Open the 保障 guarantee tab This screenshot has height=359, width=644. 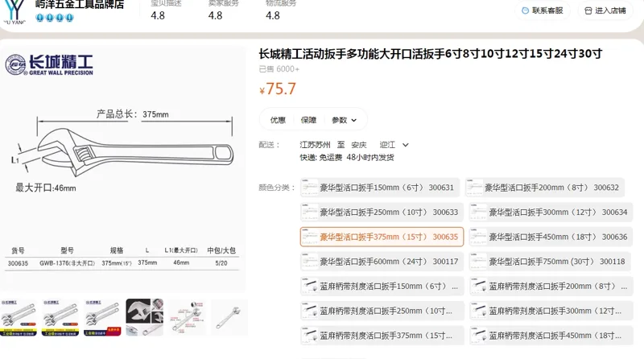[308, 120]
